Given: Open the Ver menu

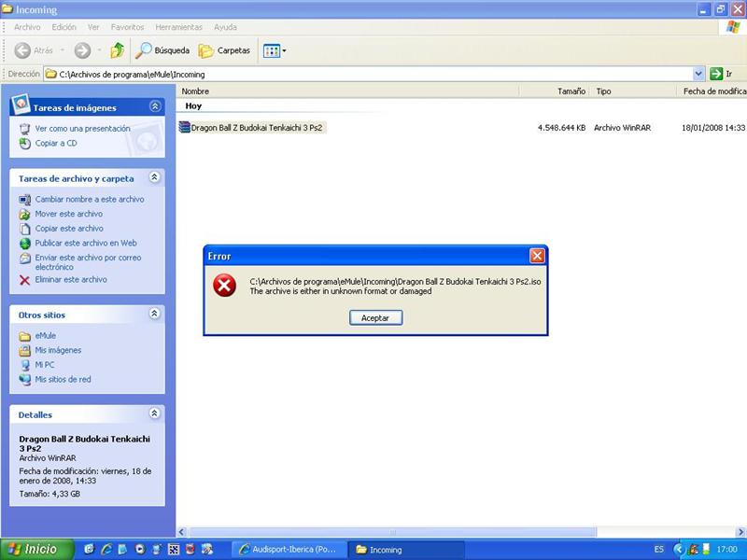Looking at the screenshot, I should point(93,27).
